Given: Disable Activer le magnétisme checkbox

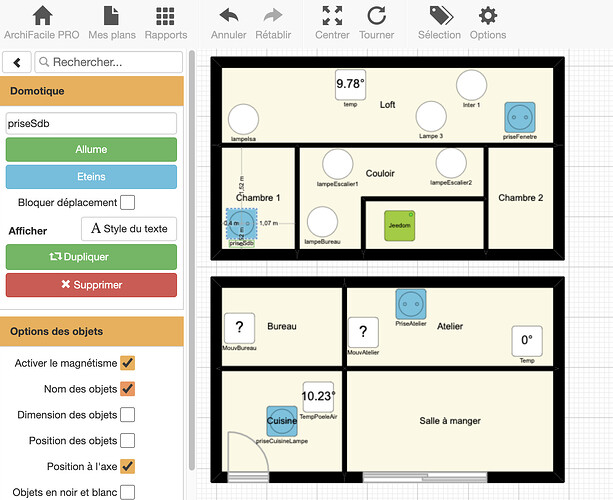Looking at the screenshot, I should click(x=128, y=362).
